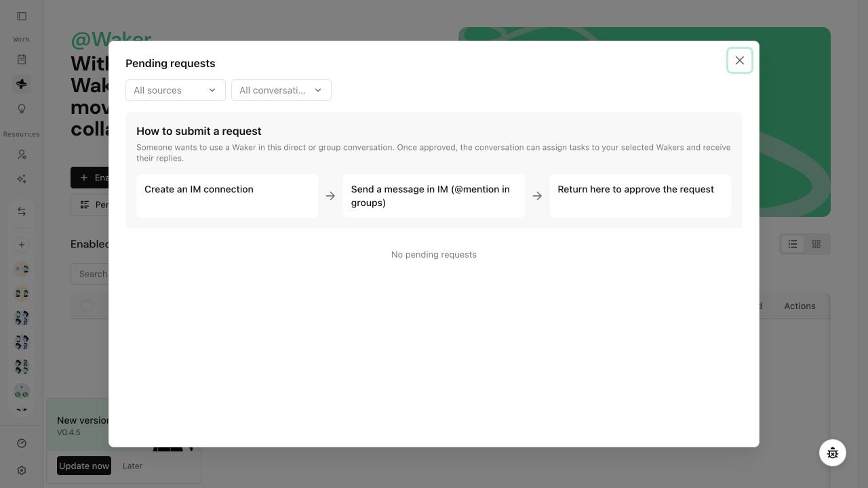This screenshot has height=488, width=868.
Task: Click the bug report floating button
Action: click(833, 453)
